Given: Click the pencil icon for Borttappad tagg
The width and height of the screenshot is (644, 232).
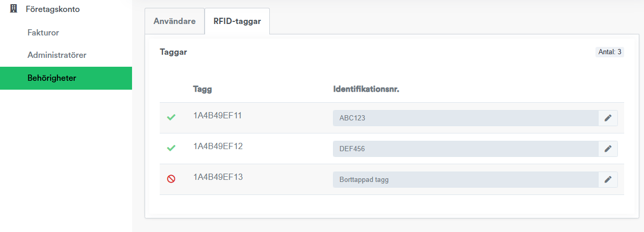Looking at the screenshot, I should click(607, 179).
